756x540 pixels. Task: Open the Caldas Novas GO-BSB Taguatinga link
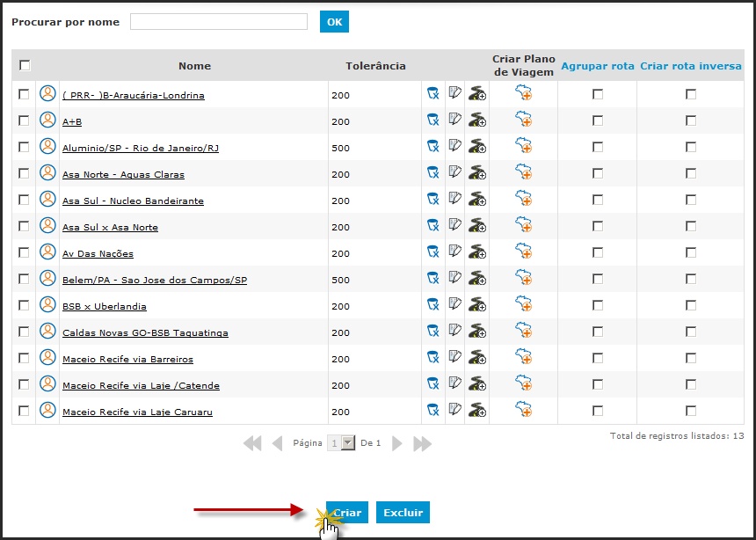tap(146, 333)
